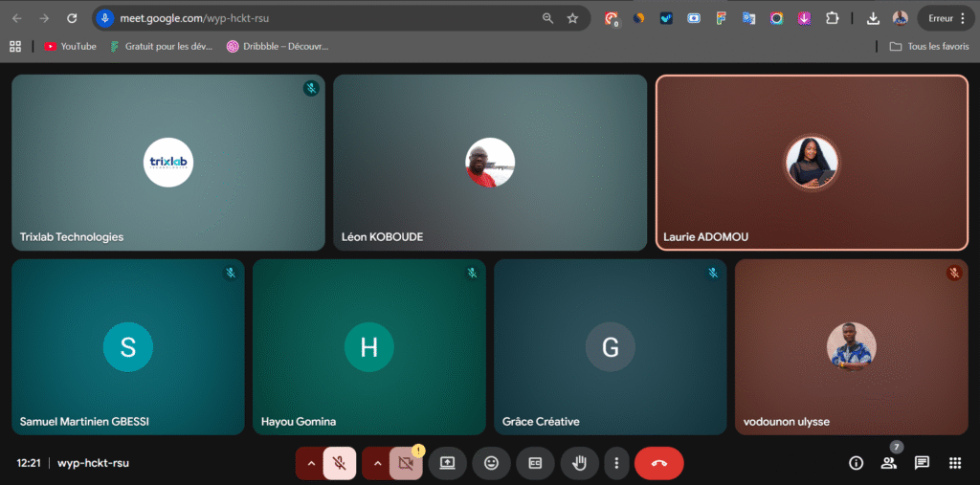The width and height of the screenshot is (980, 485).
Task: Open the Tous les favoris bookmarks folder
Action: [x=922, y=46]
